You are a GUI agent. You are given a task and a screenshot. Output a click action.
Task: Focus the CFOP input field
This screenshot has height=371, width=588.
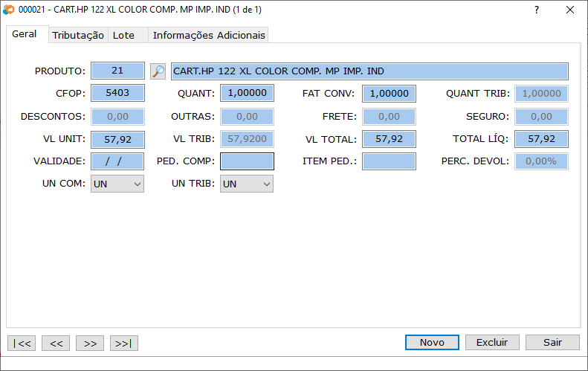click(x=117, y=94)
